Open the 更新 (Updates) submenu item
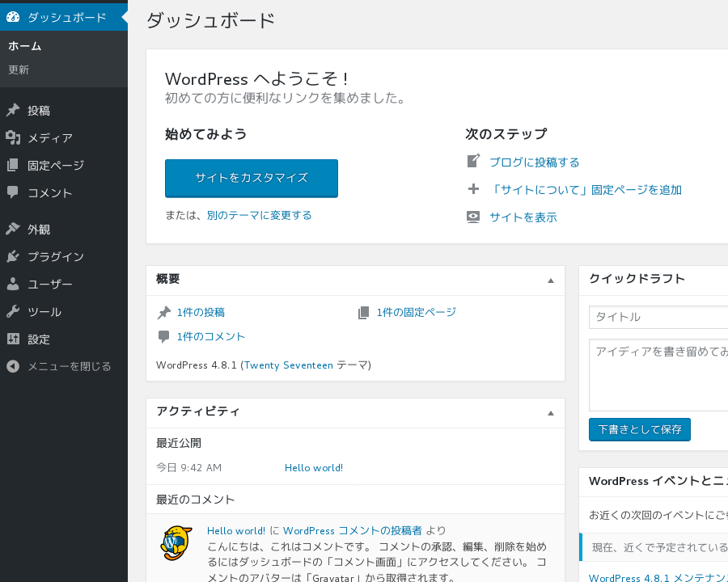 point(19,70)
